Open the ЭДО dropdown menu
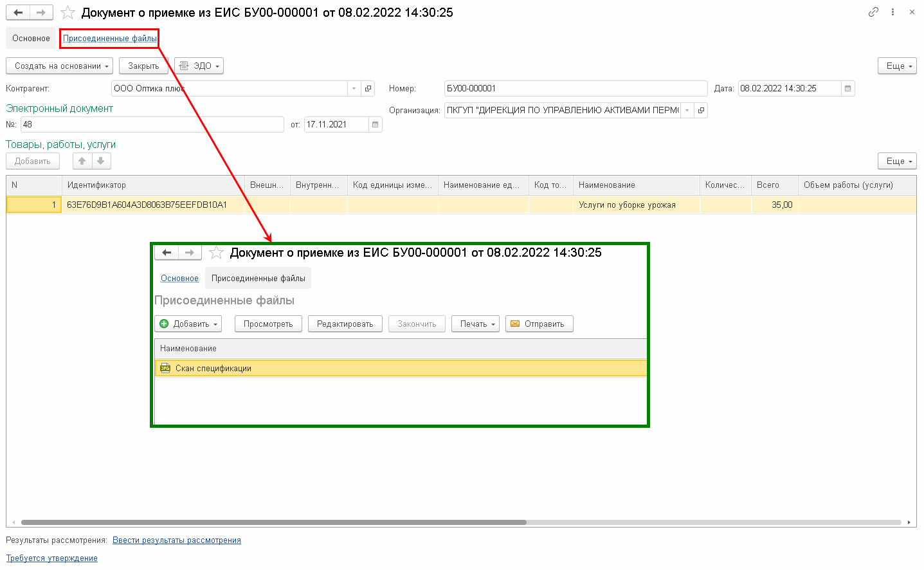The image size is (924, 570). pyautogui.click(x=199, y=66)
